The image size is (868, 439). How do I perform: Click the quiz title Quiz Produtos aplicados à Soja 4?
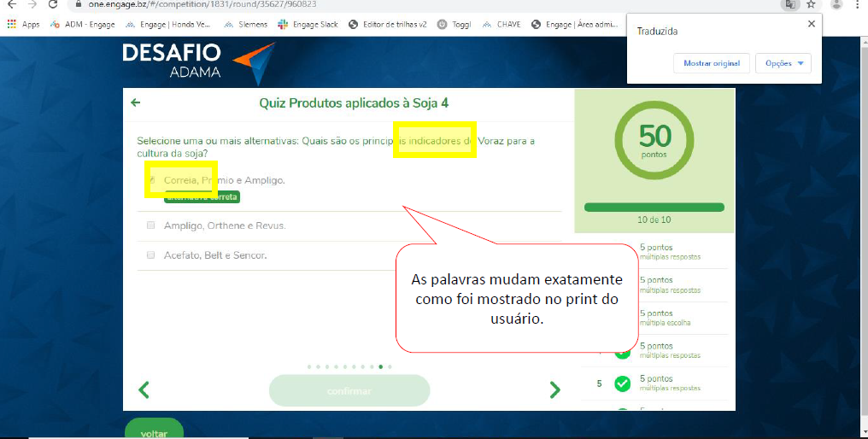[354, 103]
